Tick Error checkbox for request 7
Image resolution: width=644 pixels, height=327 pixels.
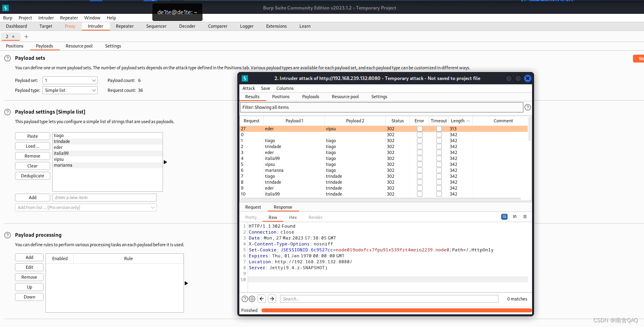pyautogui.click(x=420, y=176)
